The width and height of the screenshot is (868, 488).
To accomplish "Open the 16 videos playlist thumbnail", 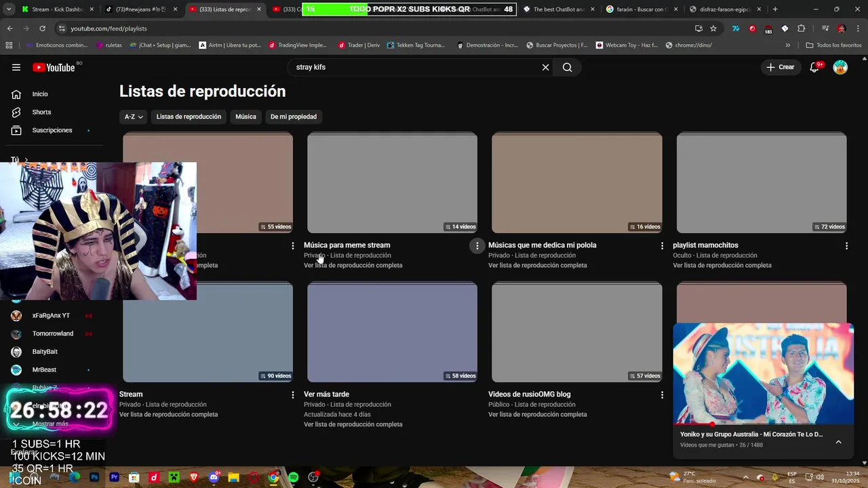I will [x=576, y=183].
